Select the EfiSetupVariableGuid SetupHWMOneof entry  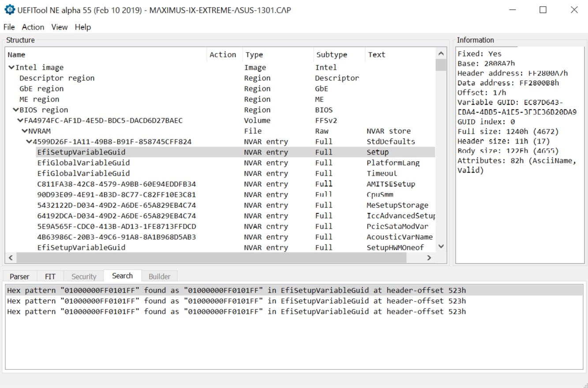coord(220,248)
